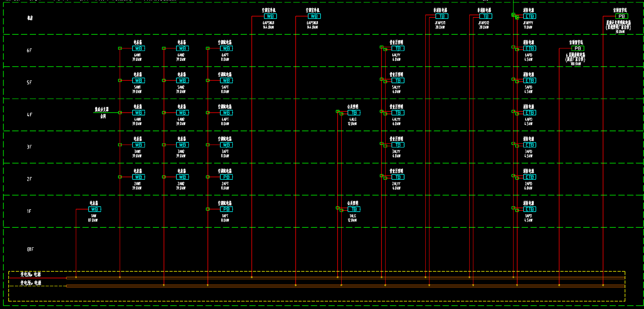Select the TB box labeled 5ALYY
Viewport: 644px width, 309px height.
(x=398, y=80)
